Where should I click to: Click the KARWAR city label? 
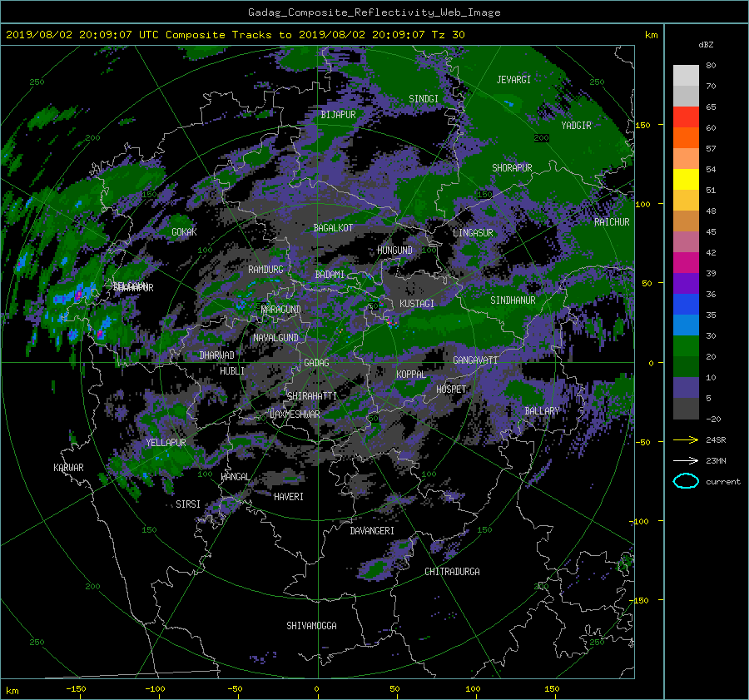(x=68, y=468)
